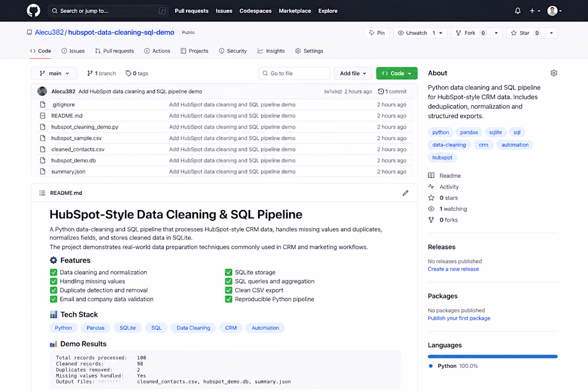Click Clean CSV export checkmark
This screenshot has width=588, height=392.
tap(228, 290)
